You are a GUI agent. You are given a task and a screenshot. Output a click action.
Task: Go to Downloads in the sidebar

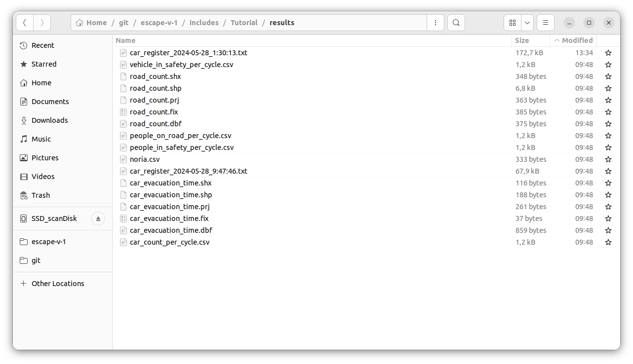[x=49, y=120]
